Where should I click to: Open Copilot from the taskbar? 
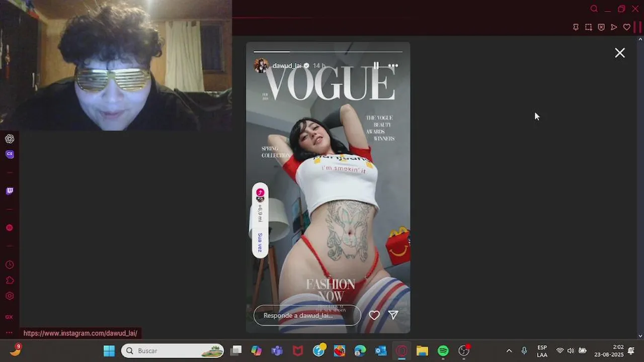click(x=257, y=351)
